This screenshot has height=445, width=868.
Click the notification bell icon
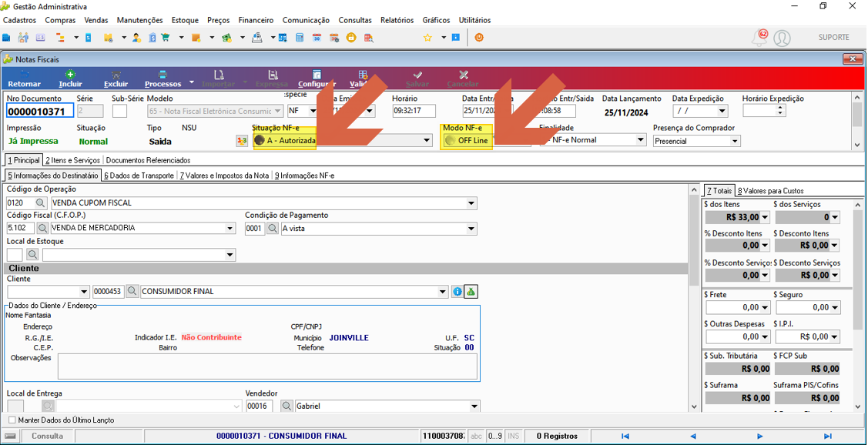click(x=758, y=38)
